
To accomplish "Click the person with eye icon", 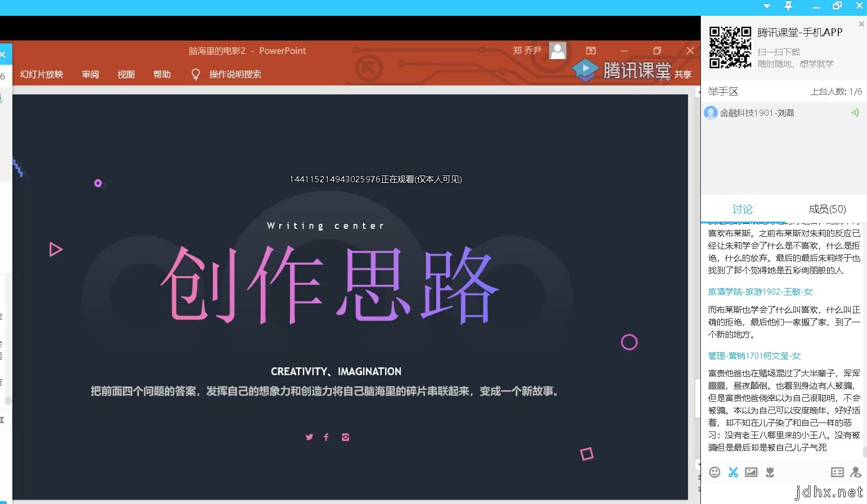I will (x=856, y=472).
